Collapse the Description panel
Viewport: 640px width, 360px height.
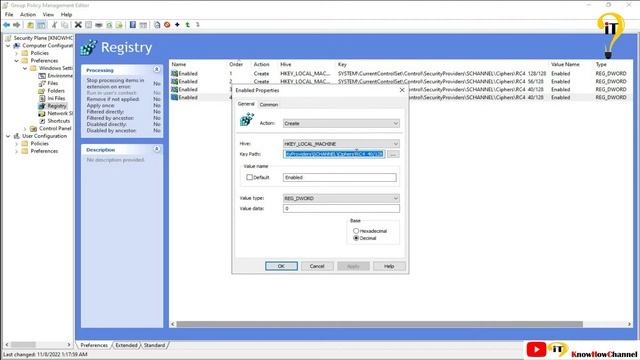[156, 149]
